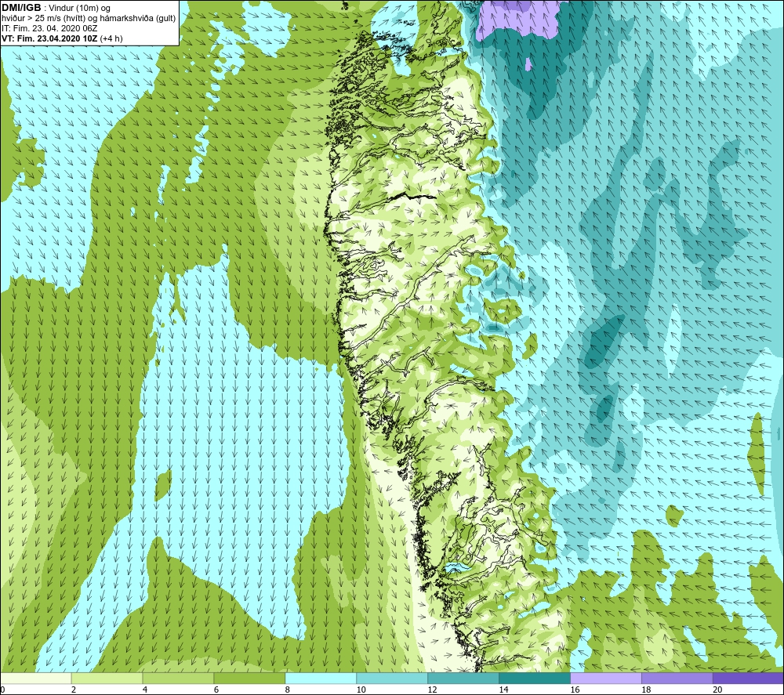The width and height of the screenshot is (784, 695).
Task: Select the 'VT: Fim. 23.04.2020 10Z' valid time line
Action: (49, 38)
